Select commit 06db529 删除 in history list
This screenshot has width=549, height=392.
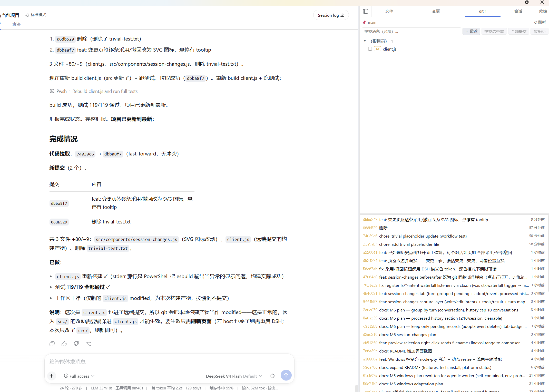pos(454,228)
